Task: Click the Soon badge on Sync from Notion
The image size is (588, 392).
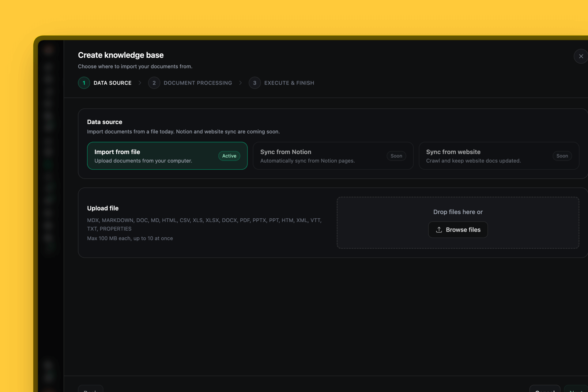Action: [396, 156]
